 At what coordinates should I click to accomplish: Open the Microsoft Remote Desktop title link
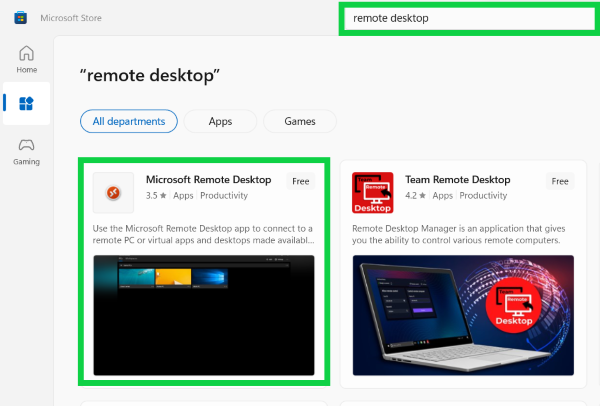pyautogui.click(x=208, y=180)
